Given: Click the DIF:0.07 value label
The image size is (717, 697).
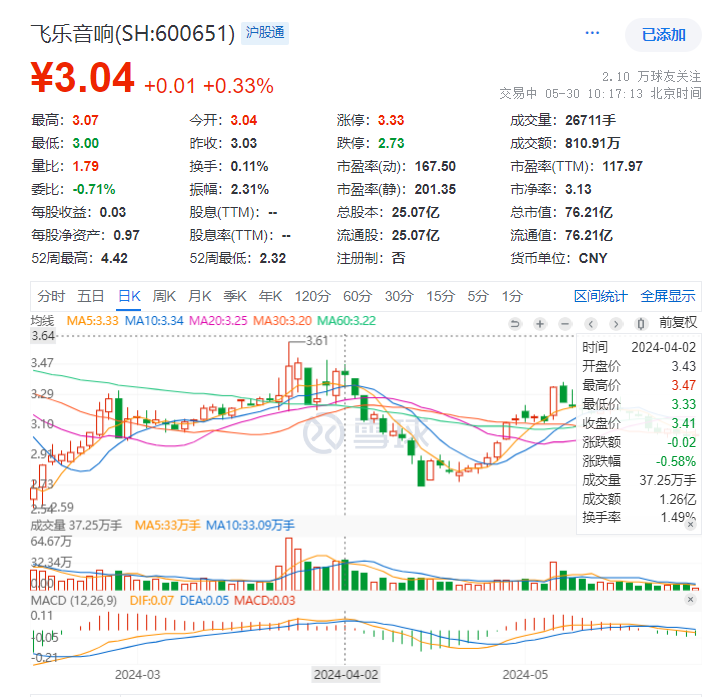Looking at the screenshot, I should pos(151,600).
